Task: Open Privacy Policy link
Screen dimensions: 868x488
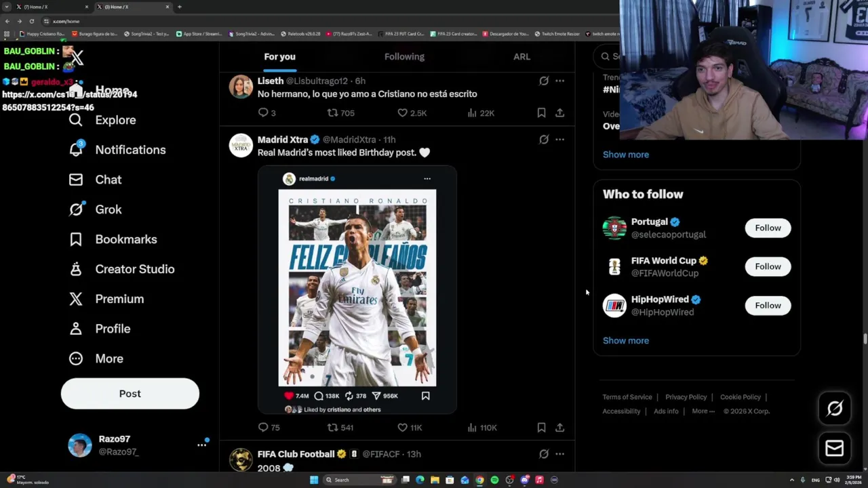Action: point(686,397)
